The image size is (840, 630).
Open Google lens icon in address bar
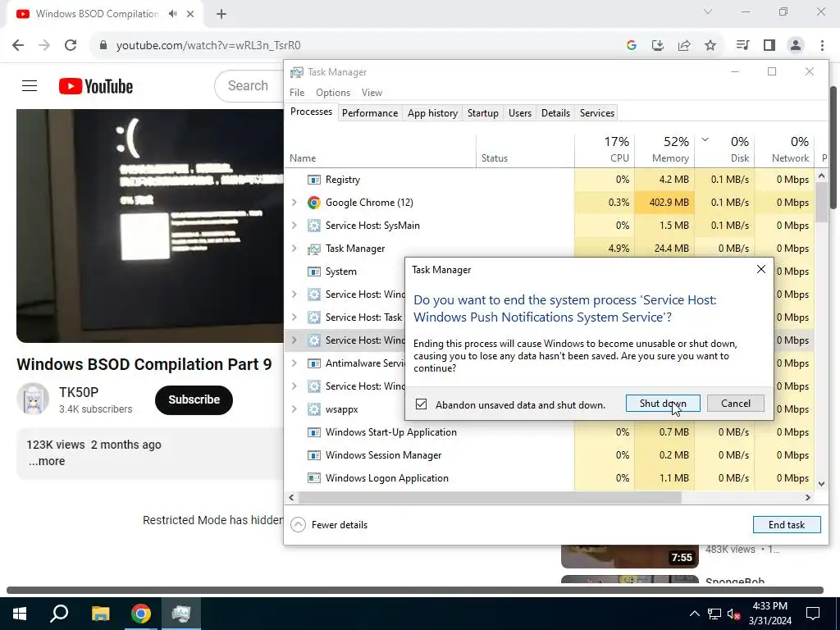(632, 46)
